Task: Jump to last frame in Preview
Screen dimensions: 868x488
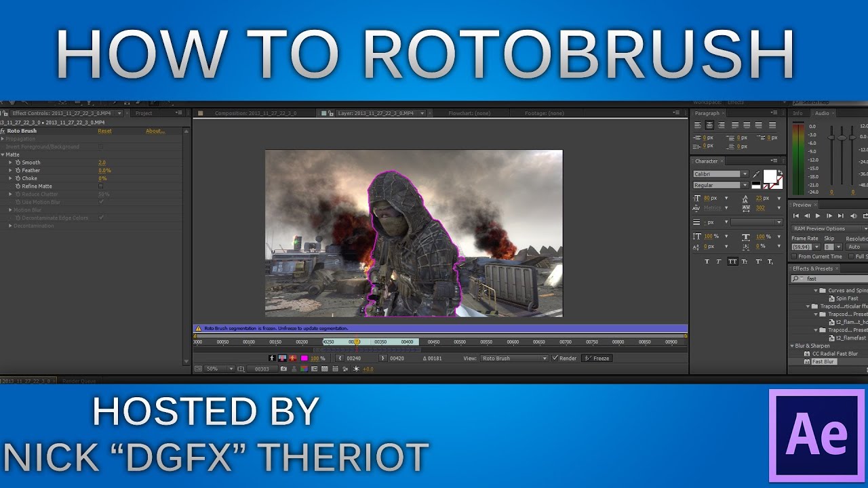Action: [841, 216]
